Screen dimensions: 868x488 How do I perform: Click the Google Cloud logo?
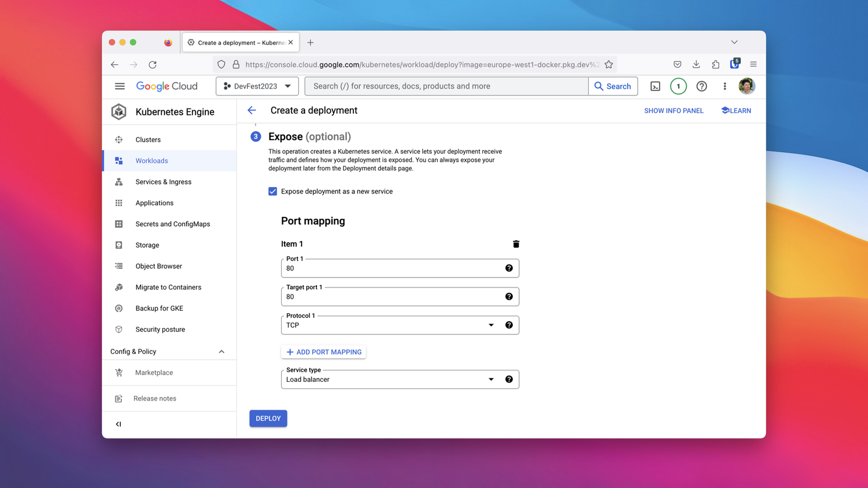coord(167,86)
